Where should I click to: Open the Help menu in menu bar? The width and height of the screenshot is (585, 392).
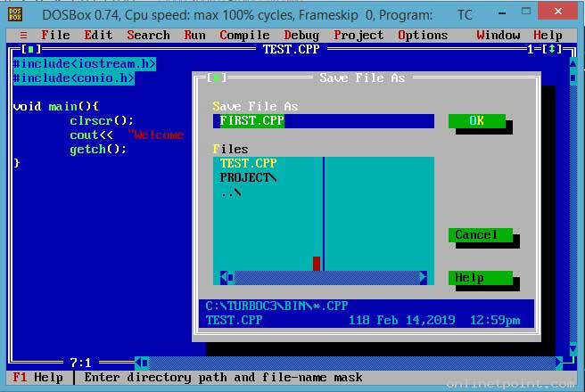pos(548,35)
